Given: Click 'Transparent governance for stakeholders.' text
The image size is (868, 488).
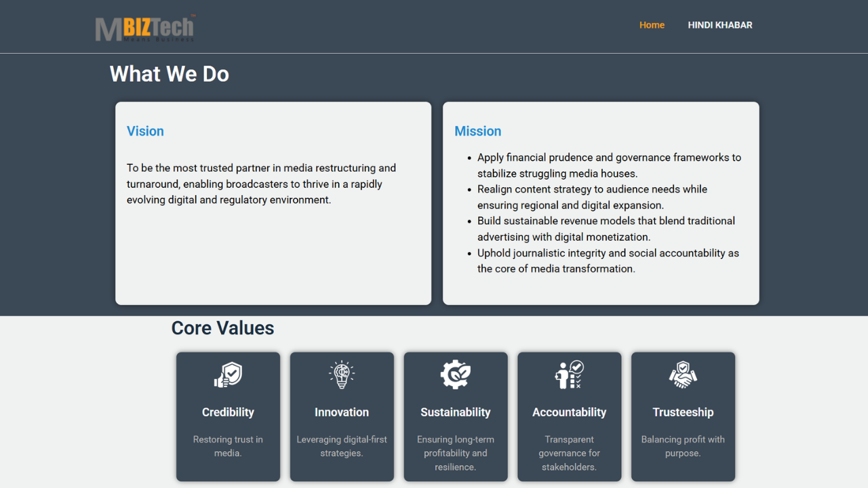Looking at the screenshot, I should pyautogui.click(x=570, y=453).
